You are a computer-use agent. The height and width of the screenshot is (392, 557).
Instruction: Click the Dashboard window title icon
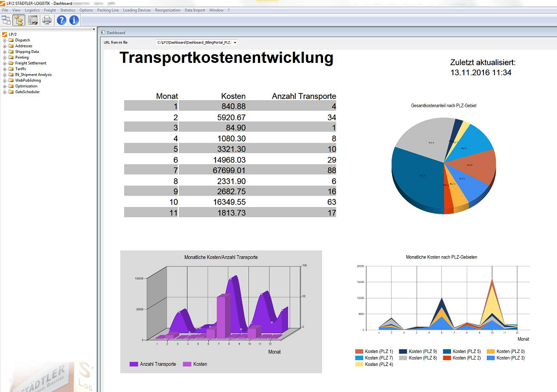103,33
